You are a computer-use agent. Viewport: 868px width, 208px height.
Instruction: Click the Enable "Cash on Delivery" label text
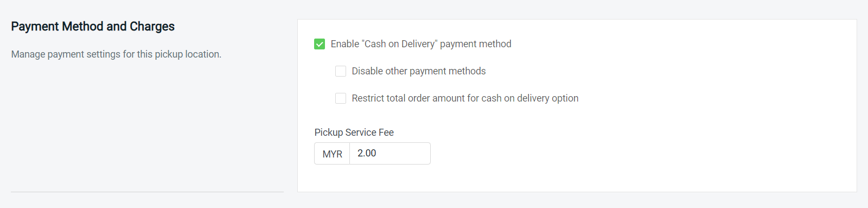421,44
